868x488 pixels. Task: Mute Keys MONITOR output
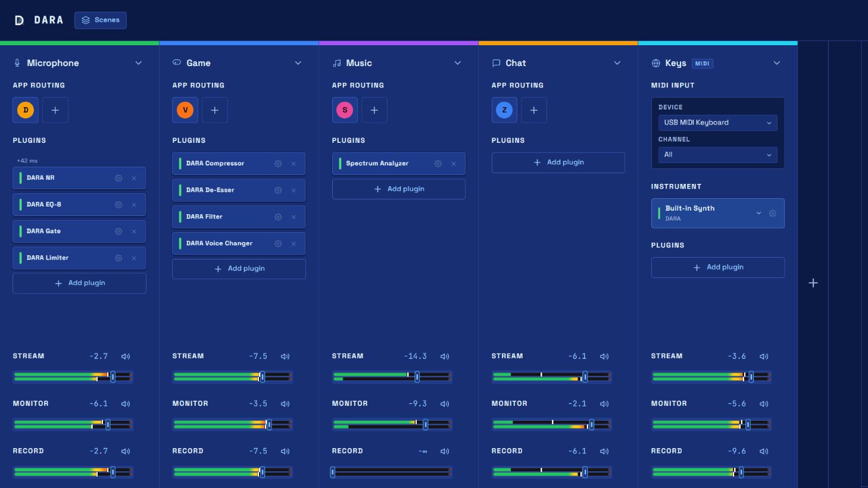(x=764, y=404)
